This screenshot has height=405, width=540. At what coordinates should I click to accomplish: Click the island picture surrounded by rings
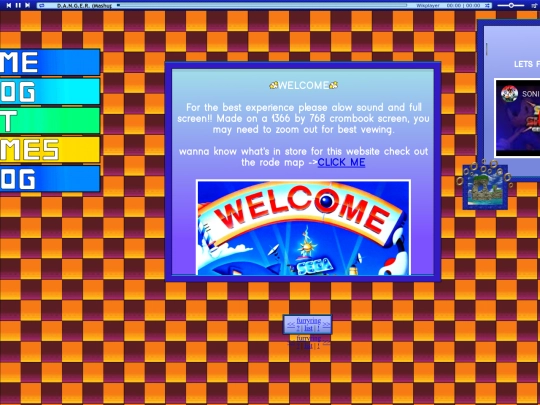485,187
